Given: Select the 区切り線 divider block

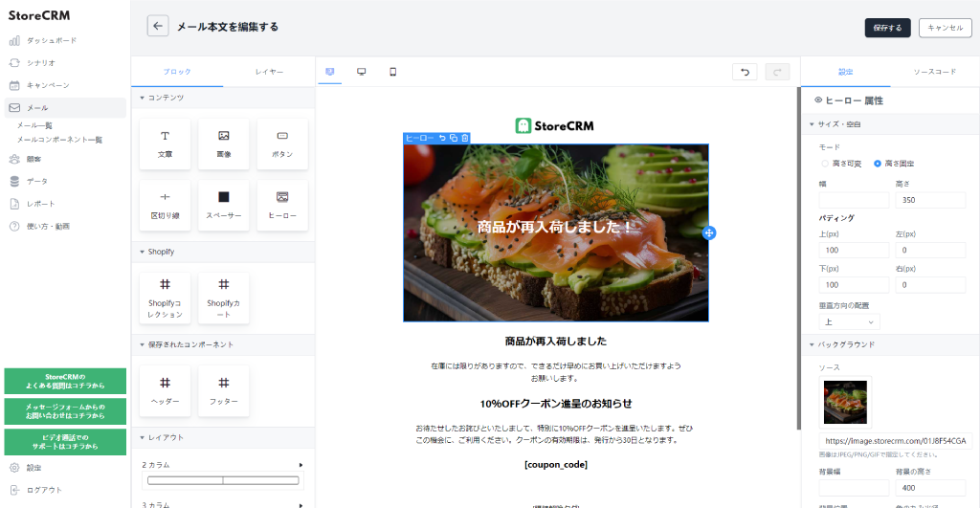Looking at the screenshot, I should [165, 206].
